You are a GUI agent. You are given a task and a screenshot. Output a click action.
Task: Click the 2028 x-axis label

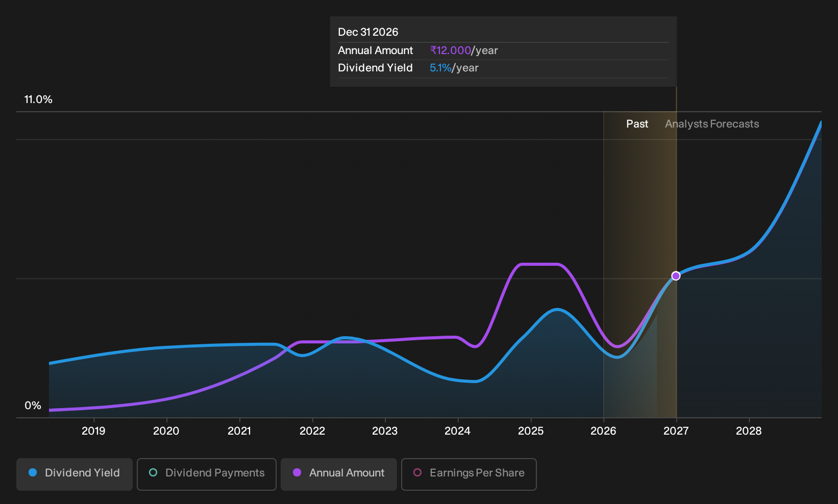click(749, 431)
